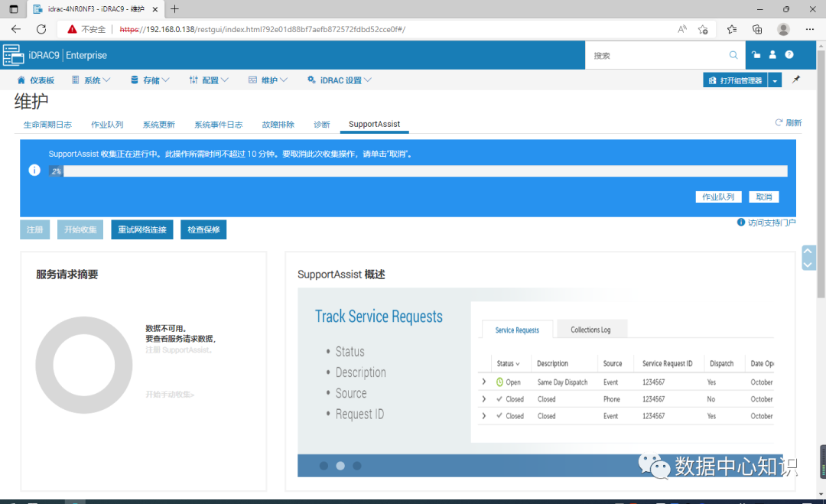Click the side panel down arrow
826x504 pixels.
click(808, 264)
